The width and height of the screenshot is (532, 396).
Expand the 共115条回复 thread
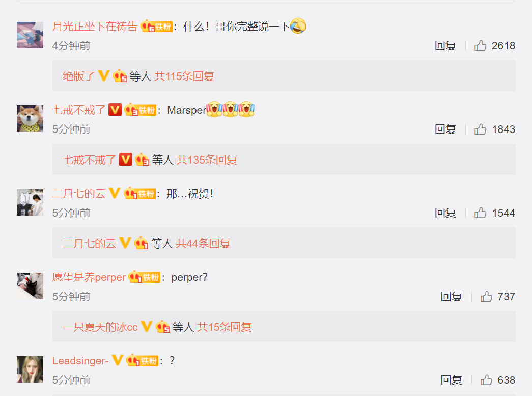184,76
